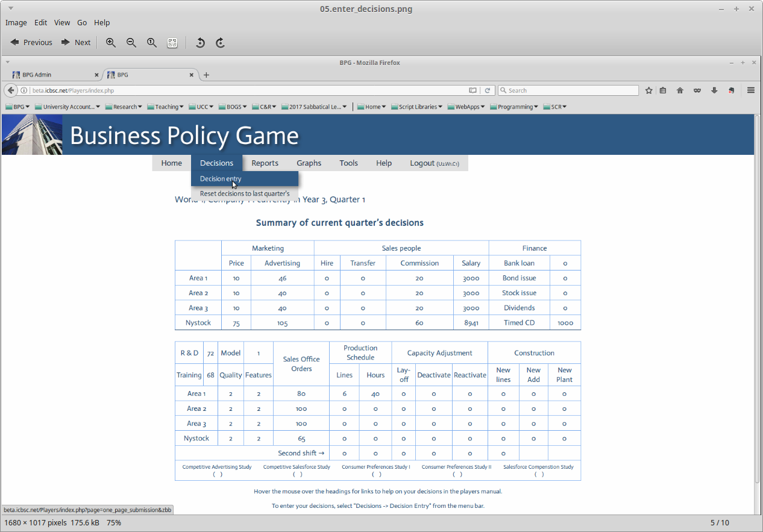Reset image to normal size
Viewport: 763px width, 532px height.
point(152,42)
